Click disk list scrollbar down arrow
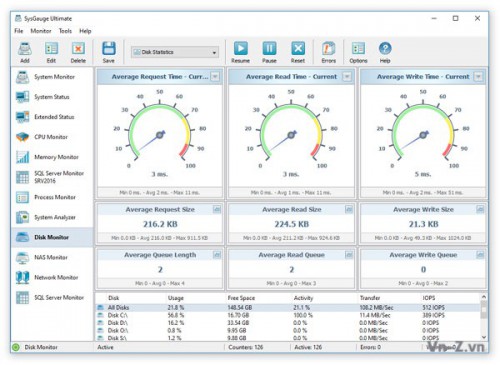Image resolution: width=500 pixels, height=365 pixels. (x=484, y=338)
